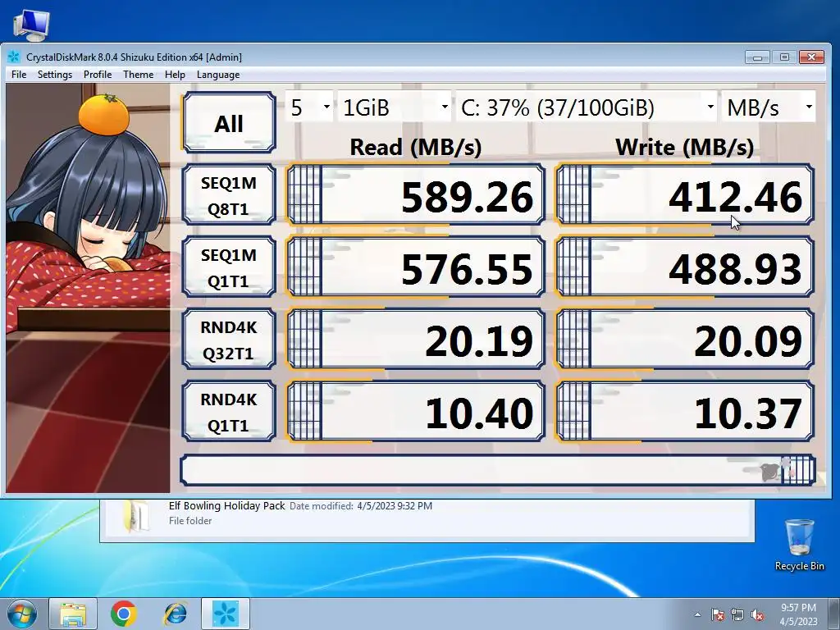Run the RND4K Q1T1 test
840x630 pixels.
tap(229, 412)
